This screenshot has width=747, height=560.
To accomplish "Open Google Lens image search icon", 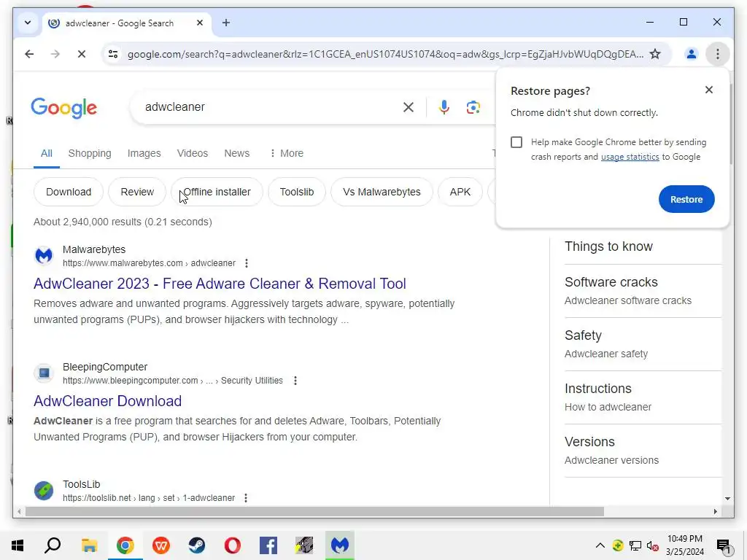I will click(473, 107).
